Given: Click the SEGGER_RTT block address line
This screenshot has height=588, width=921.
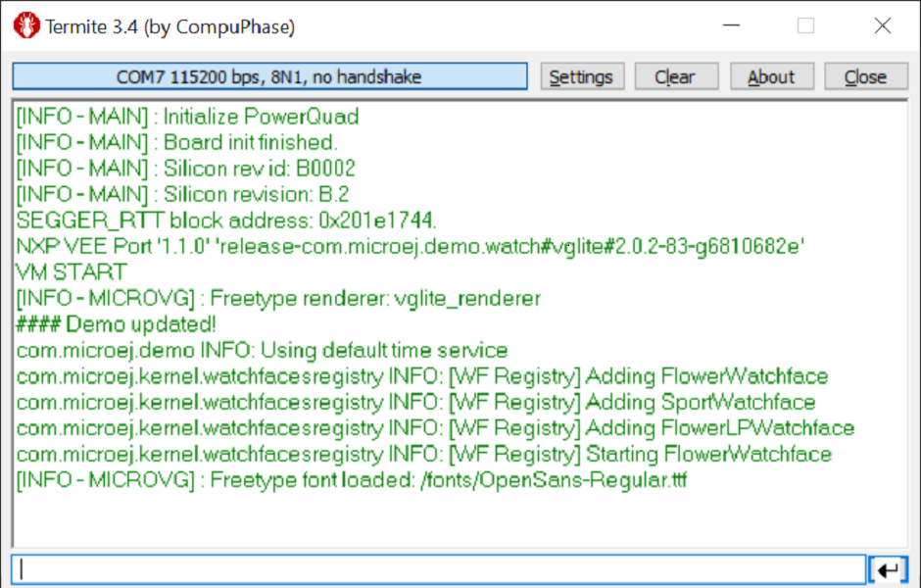Looking at the screenshot, I should 226,220.
